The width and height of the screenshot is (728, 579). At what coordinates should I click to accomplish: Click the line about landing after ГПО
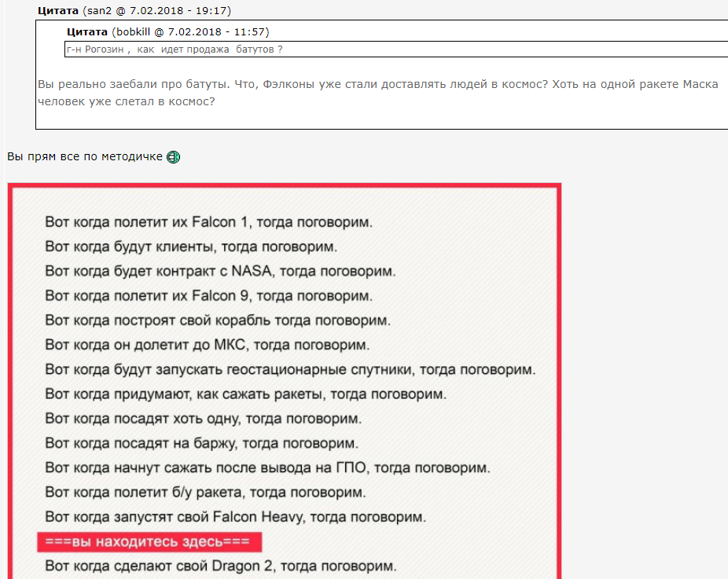click(x=267, y=467)
